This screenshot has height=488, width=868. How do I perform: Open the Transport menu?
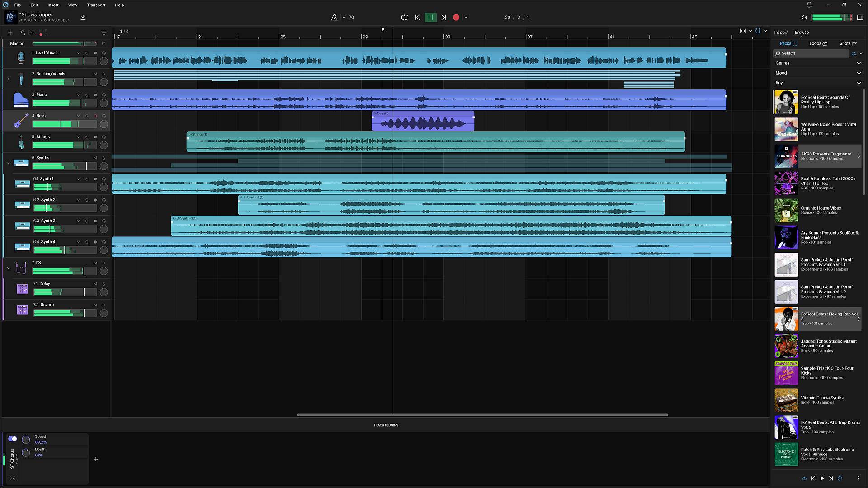tap(96, 5)
